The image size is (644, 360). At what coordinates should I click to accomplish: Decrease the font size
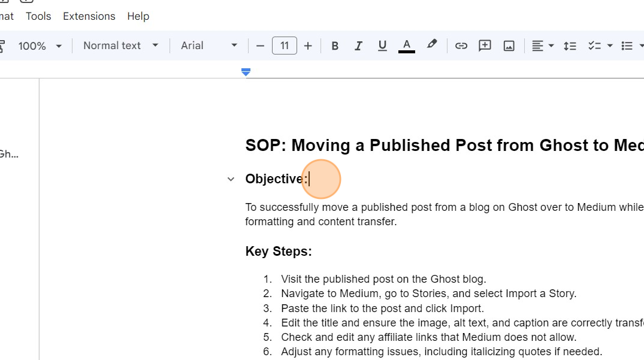(x=260, y=46)
